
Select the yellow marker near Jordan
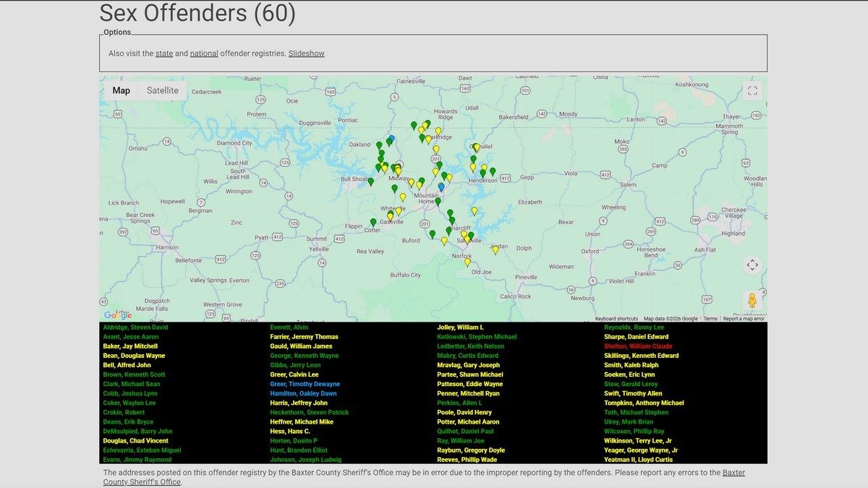pyautogui.click(x=495, y=250)
